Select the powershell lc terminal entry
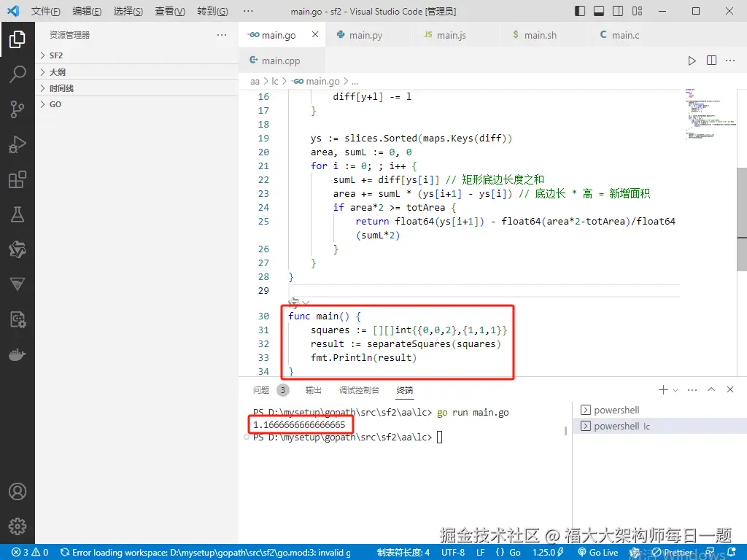 [659, 426]
